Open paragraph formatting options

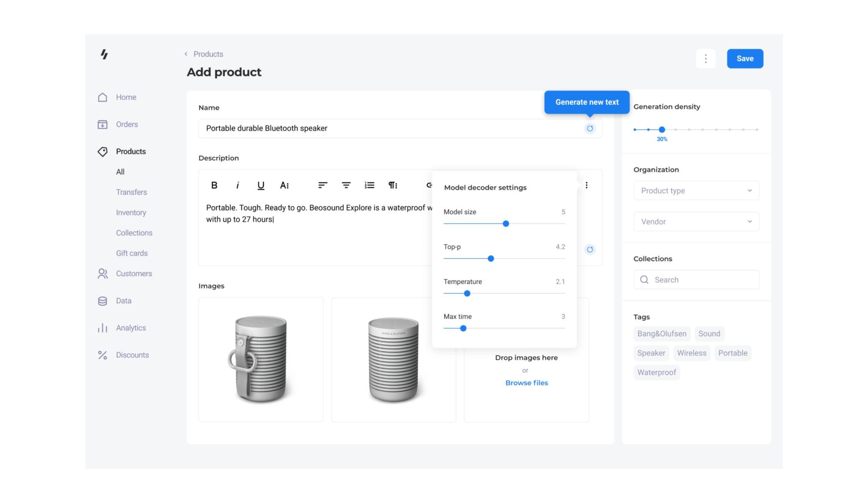click(393, 185)
